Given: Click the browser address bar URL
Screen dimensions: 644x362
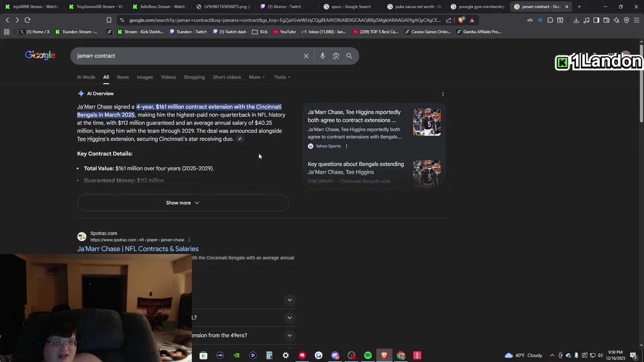Looking at the screenshot, I should (x=285, y=20).
